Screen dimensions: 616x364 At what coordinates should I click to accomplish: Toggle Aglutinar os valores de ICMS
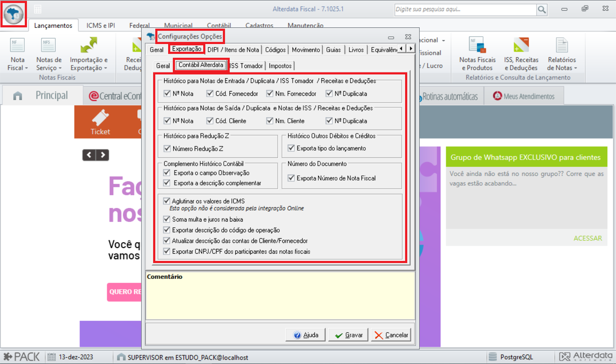click(167, 201)
